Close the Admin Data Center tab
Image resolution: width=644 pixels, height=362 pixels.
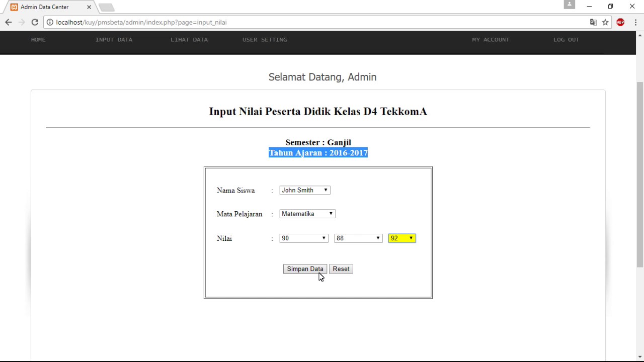pos(89,7)
